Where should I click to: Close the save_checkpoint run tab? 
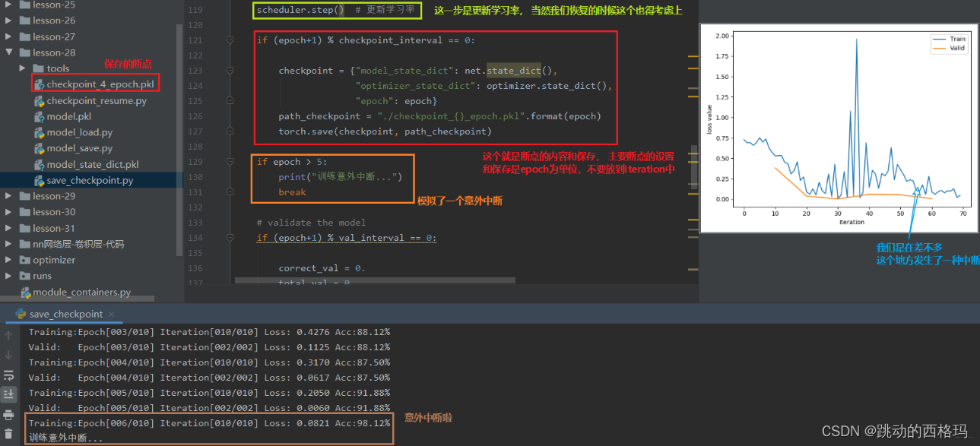110,314
